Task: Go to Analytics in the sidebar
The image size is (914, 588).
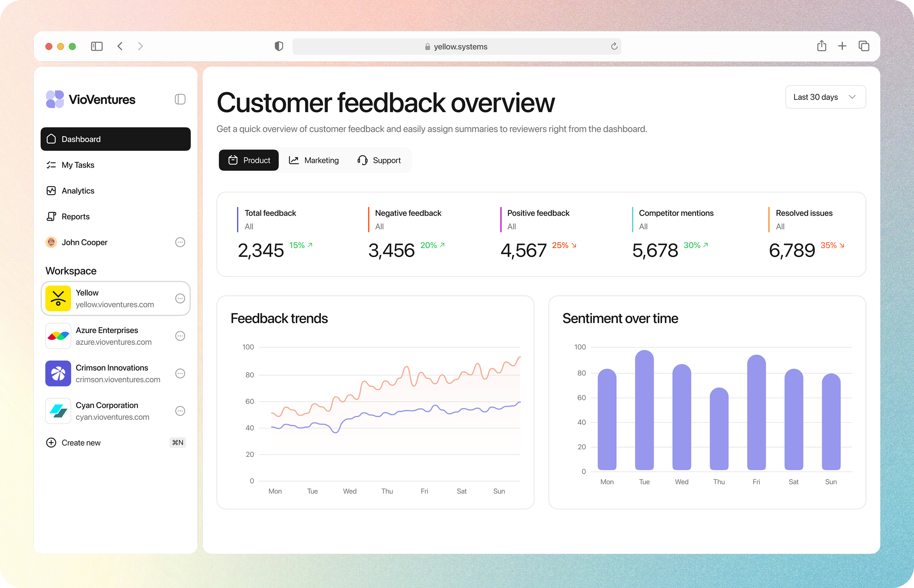Action: 115,190
